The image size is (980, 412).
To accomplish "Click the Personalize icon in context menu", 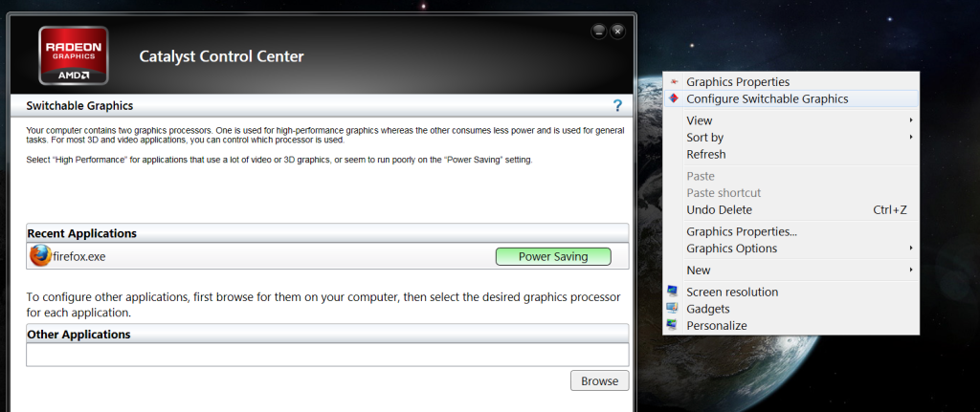I will coord(673,325).
